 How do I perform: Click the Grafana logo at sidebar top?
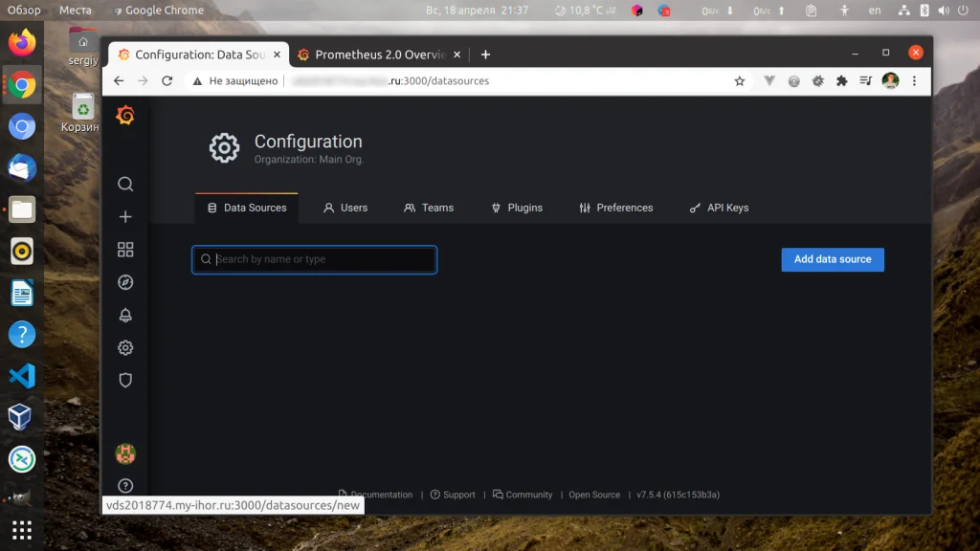(125, 116)
